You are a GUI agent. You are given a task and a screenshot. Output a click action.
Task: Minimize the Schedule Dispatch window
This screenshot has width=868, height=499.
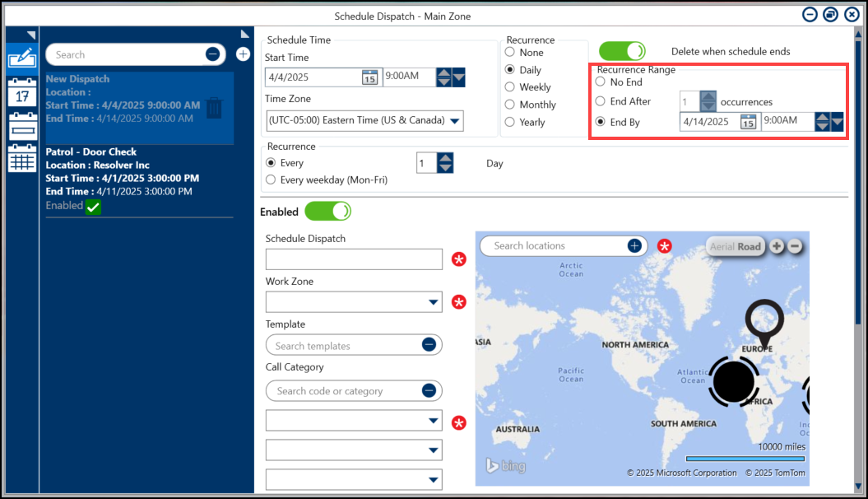(x=810, y=14)
